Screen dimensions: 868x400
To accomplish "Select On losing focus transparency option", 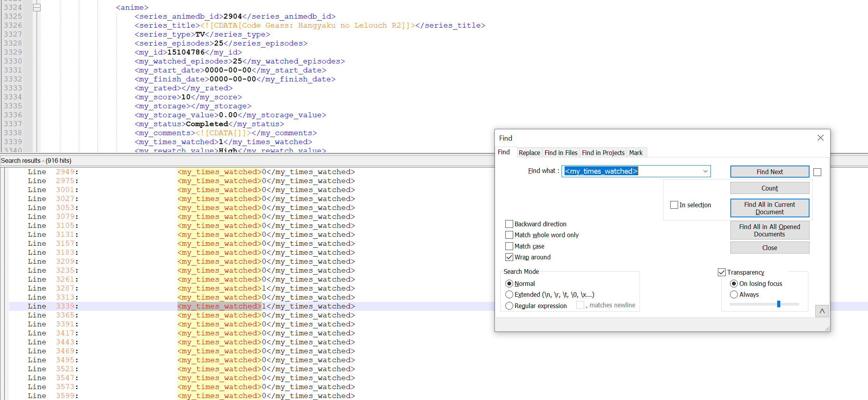I will (x=734, y=284).
